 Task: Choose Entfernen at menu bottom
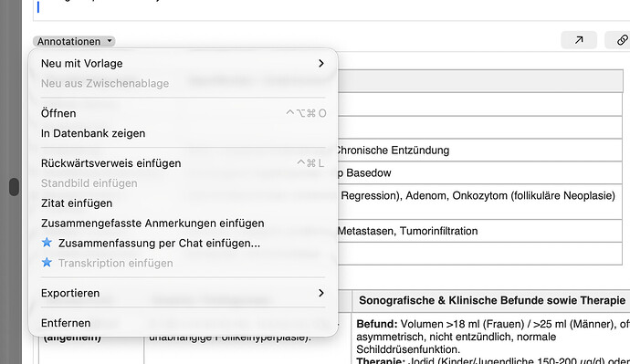(x=183, y=323)
